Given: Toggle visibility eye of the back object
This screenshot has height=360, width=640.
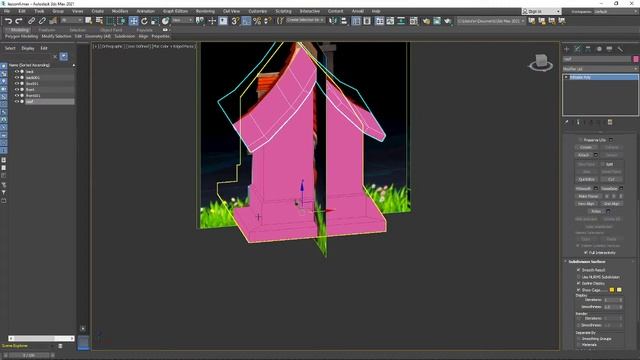Looking at the screenshot, I should click(17, 71).
